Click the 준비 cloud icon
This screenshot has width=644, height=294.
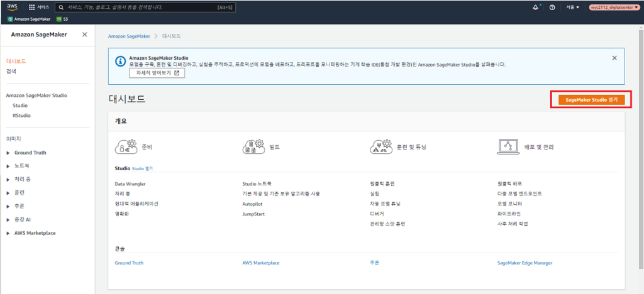pyautogui.click(x=126, y=146)
